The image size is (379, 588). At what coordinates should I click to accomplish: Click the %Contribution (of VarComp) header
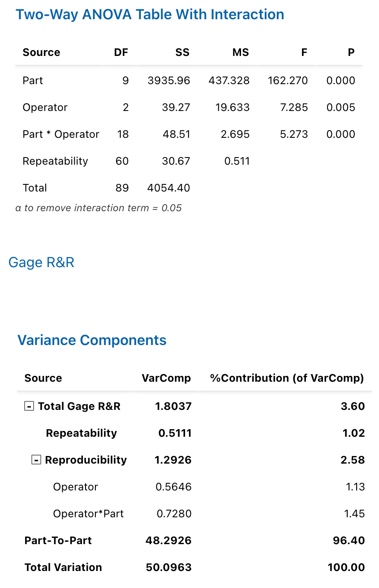[287, 378]
